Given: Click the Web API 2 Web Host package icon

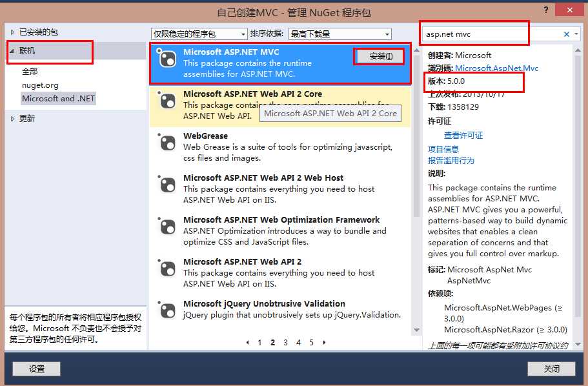Looking at the screenshot, I should tap(166, 184).
